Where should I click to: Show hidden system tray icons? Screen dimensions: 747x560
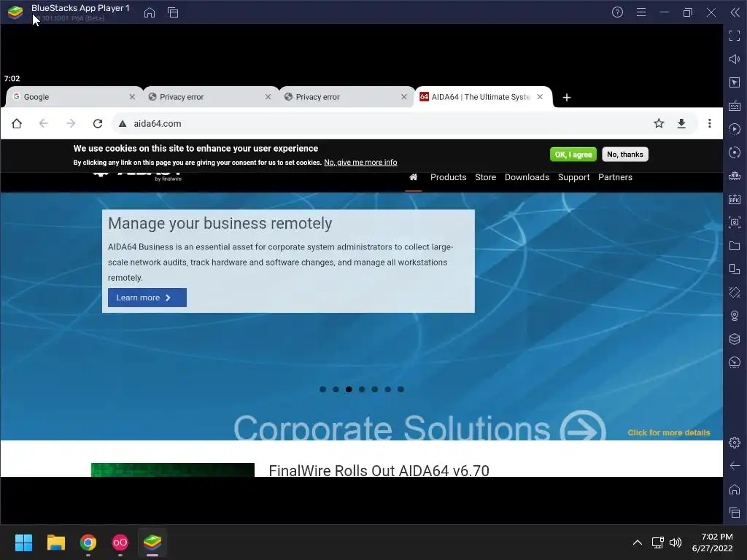[638, 542]
